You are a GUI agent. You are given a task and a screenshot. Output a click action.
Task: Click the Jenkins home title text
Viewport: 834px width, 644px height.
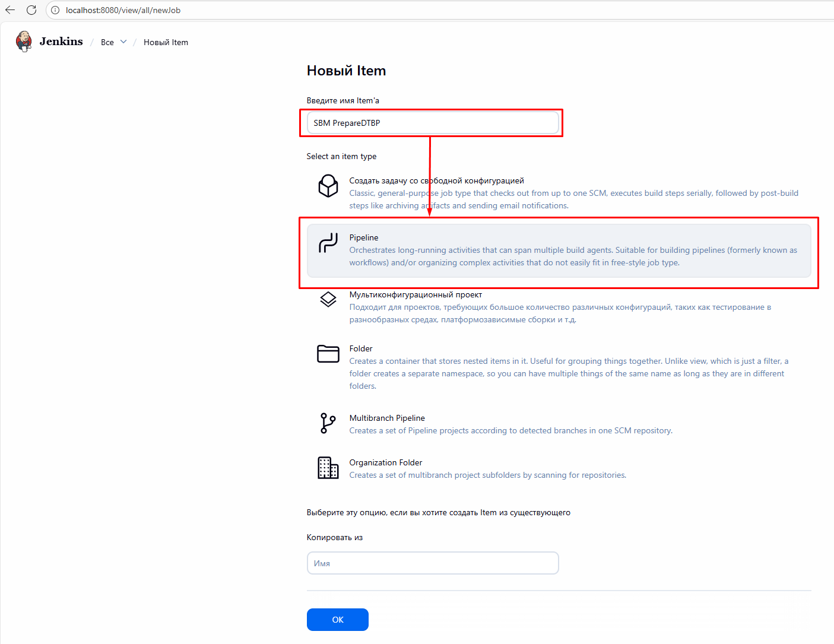[61, 42]
